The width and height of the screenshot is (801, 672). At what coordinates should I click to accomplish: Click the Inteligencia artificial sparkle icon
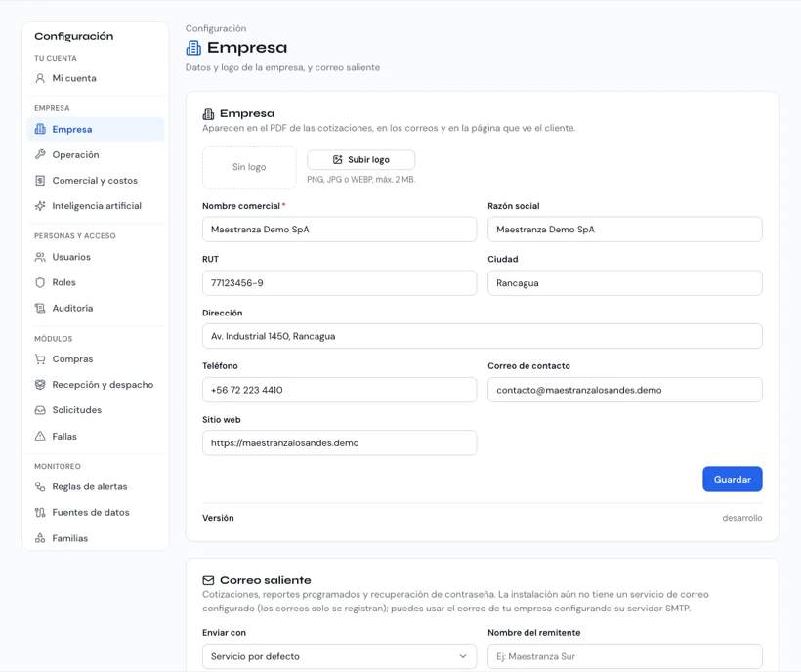click(40, 206)
